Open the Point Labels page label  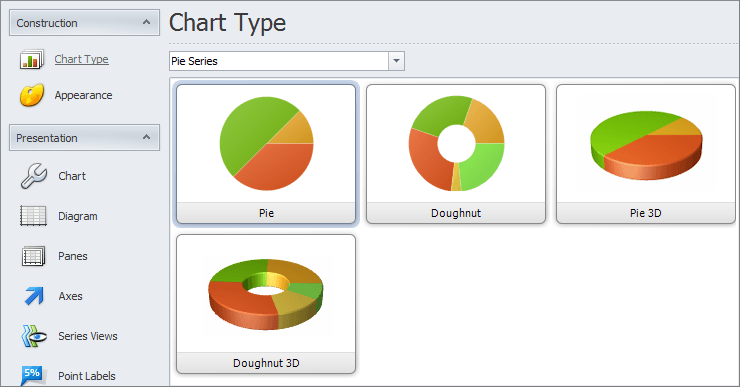pos(87,376)
